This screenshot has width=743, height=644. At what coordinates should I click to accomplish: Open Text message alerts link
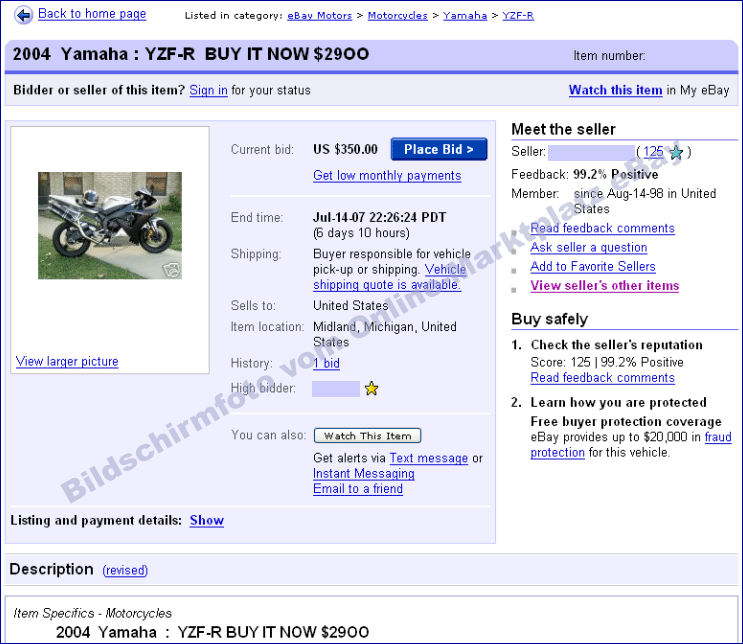[x=429, y=458]
